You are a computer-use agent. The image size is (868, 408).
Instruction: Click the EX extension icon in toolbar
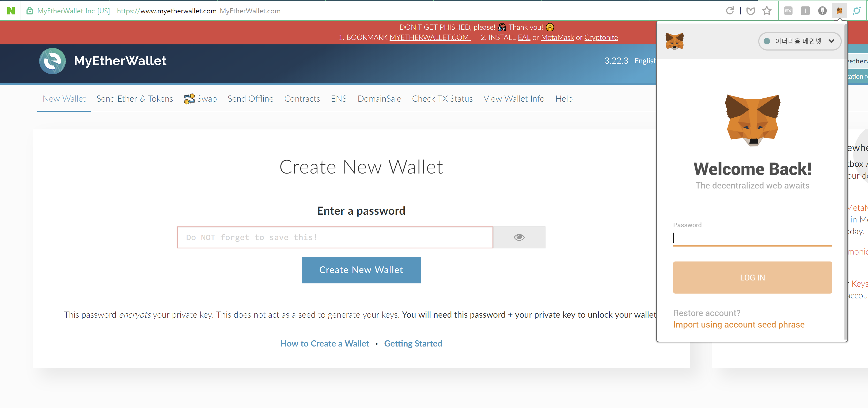coord(788,11)
